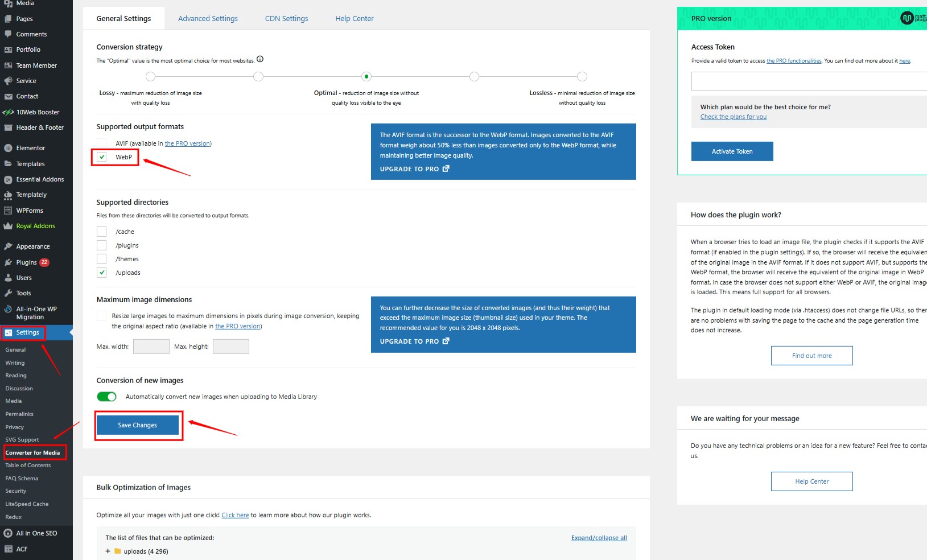Click the Pages sidebar icon

[x=8, y=19]
